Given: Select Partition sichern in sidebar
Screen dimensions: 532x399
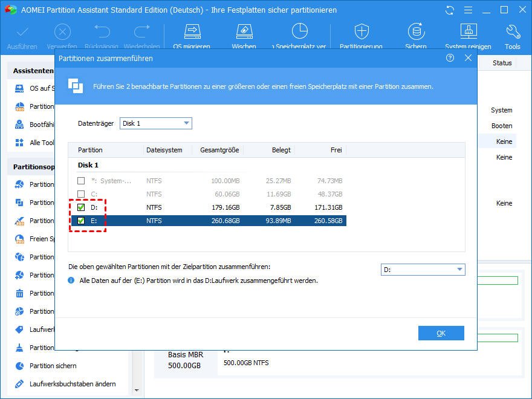Looking at the screenshot, I should 53,366.
